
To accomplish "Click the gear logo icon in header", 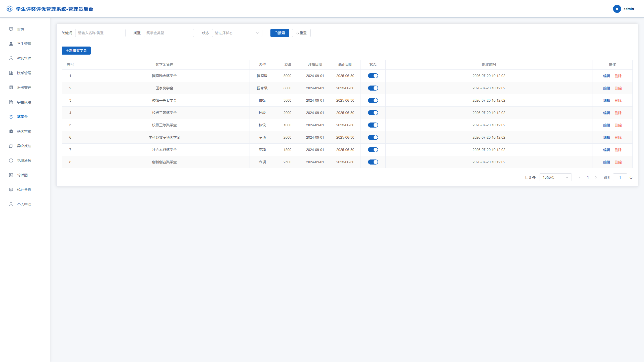I will pos(10,9).
